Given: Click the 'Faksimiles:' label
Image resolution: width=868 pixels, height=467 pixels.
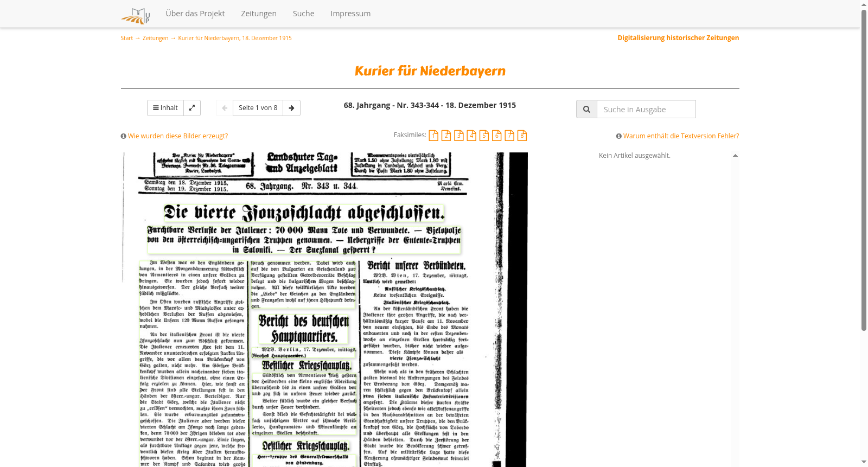Looking at the screenshot, I should click(410, 135).
